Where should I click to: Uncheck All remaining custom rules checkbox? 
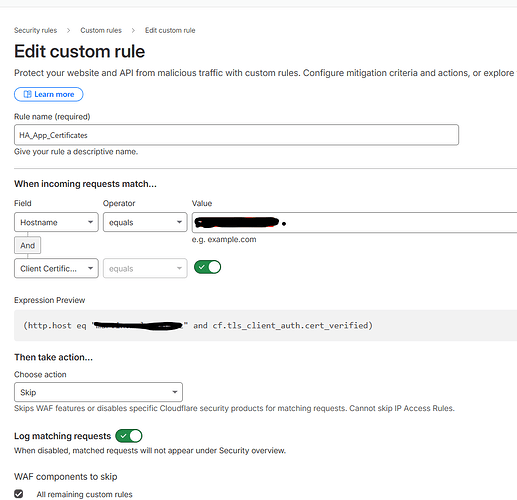19,494
